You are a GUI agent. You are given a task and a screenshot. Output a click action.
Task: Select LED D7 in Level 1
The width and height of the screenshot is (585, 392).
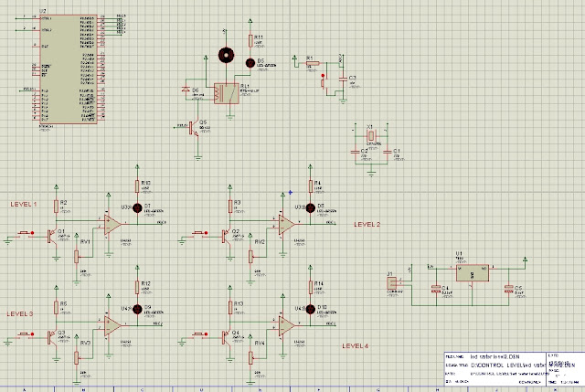[x=137, y=208]
